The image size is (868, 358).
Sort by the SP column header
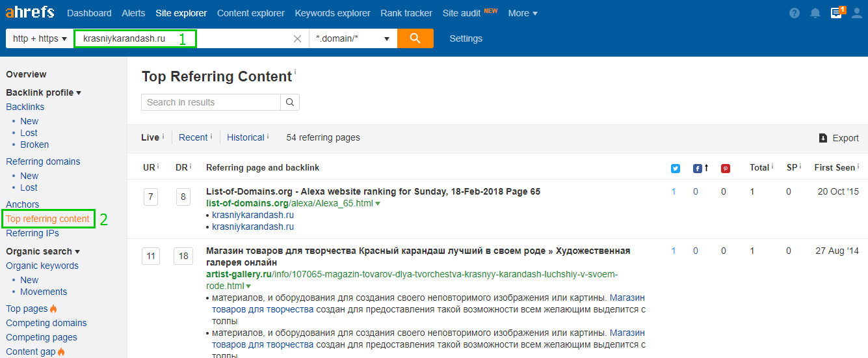click(792, 167)
